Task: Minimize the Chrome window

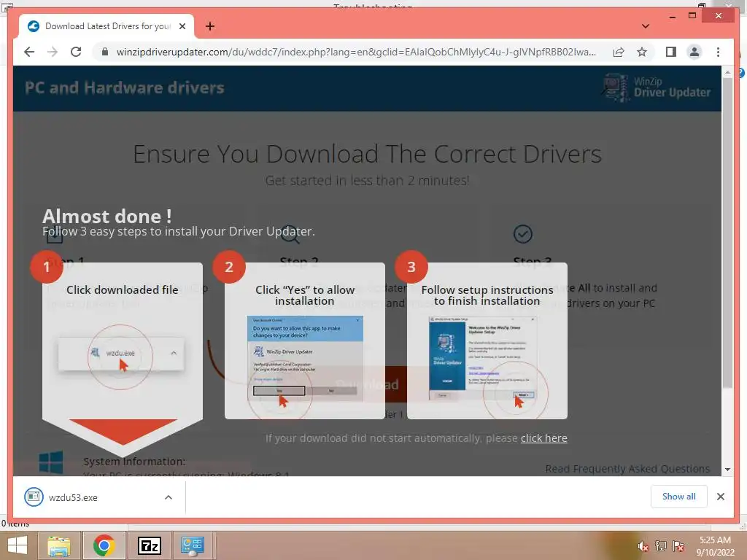Action: click(x=672, y=16)
